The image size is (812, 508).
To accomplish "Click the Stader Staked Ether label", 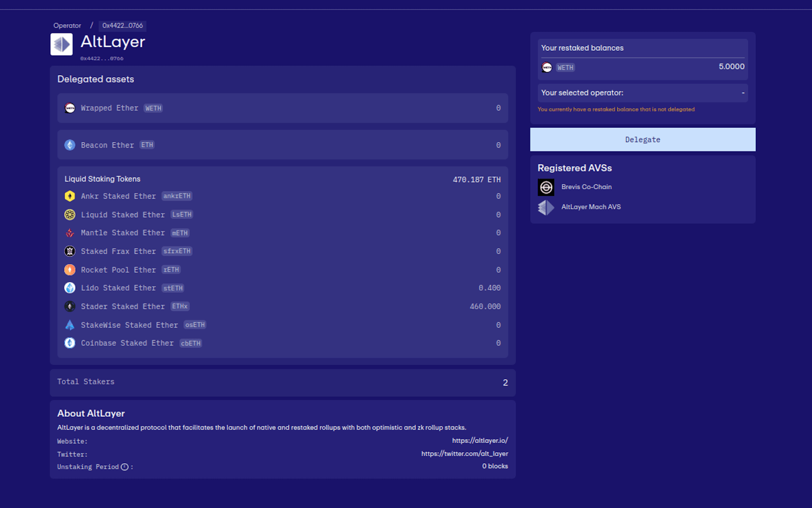I will [x=123, y=307].
